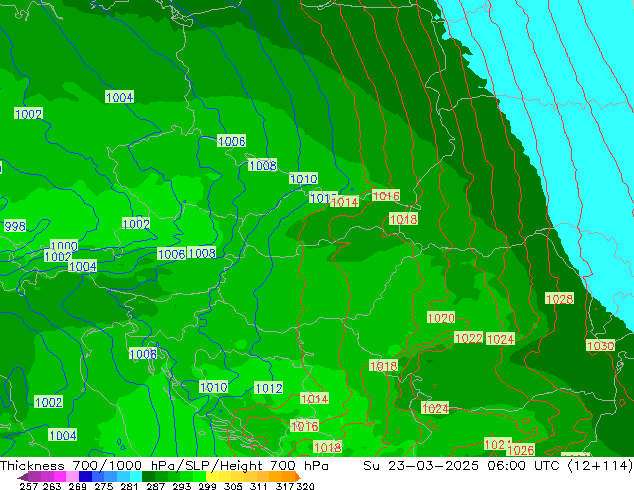This screenshot has height=490, width=634.
Task: Click the left arrow tip of color scale
Action: point(22,477)
